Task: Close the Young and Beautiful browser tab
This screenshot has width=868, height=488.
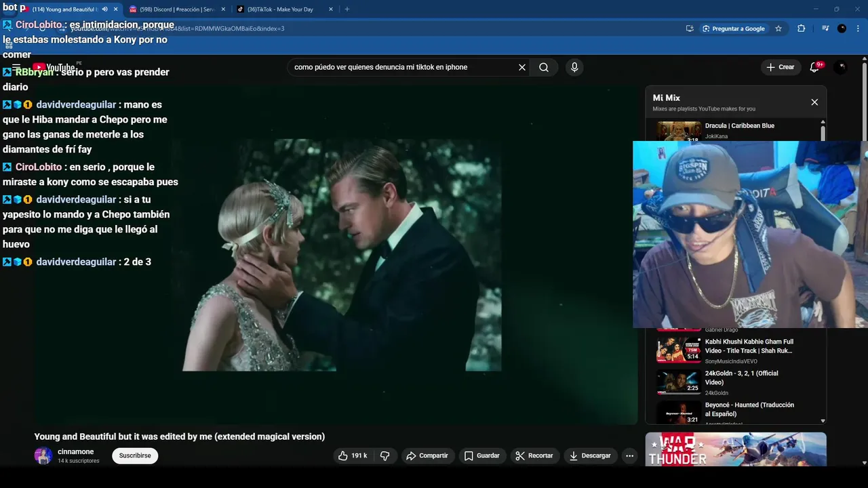Action: point(116,9)
